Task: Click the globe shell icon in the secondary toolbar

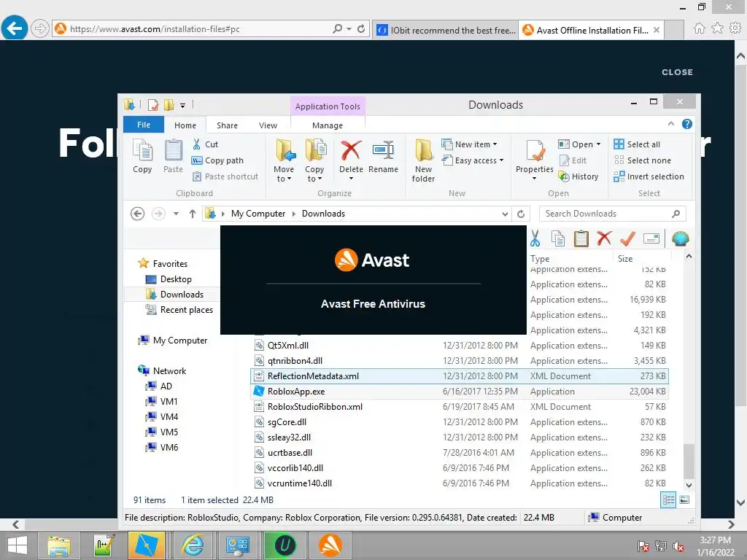Action: pyautogui.click(x=681, y=238)
